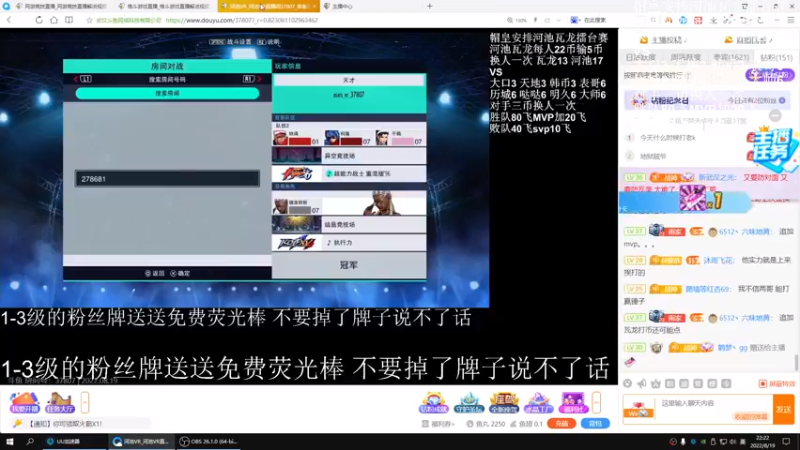Open the 福利券 coupons link

tap(438, 423)
